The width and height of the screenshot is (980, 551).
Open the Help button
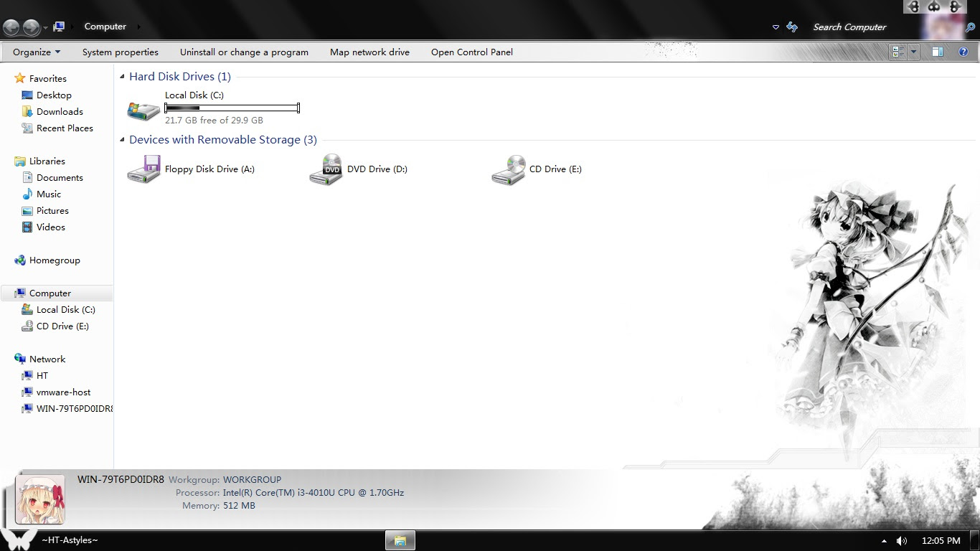(x=963, y=52)
